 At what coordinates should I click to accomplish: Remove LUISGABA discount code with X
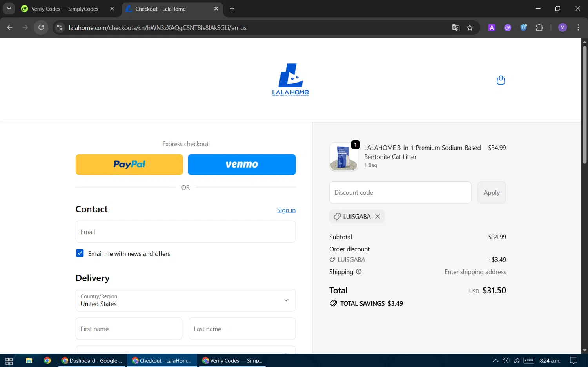tap(377, 216)
